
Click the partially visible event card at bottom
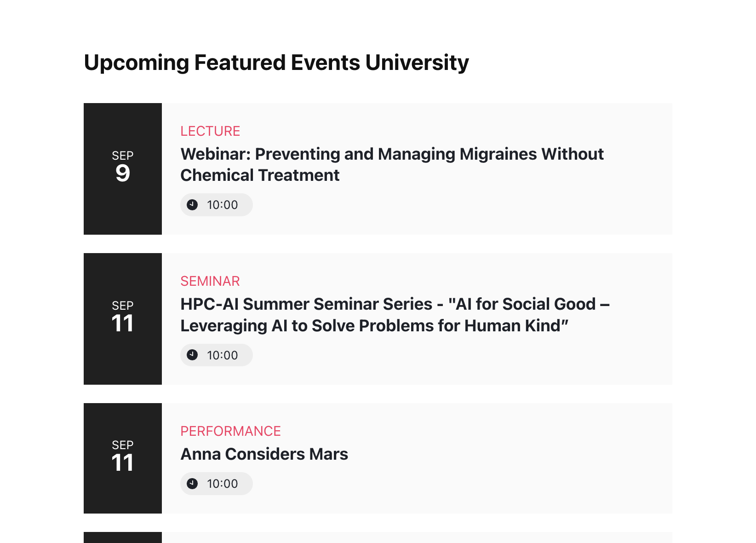pos(414,538)
